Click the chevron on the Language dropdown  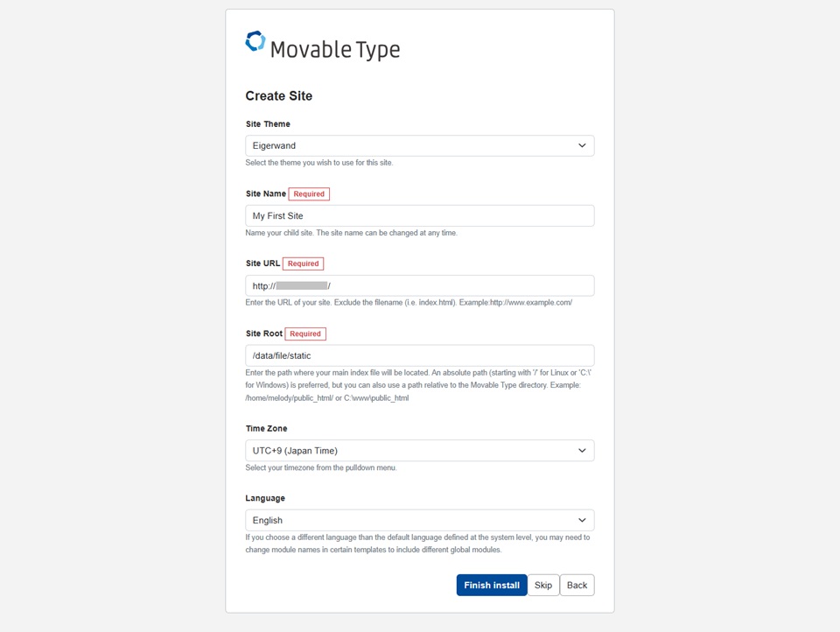click(582, 519)
